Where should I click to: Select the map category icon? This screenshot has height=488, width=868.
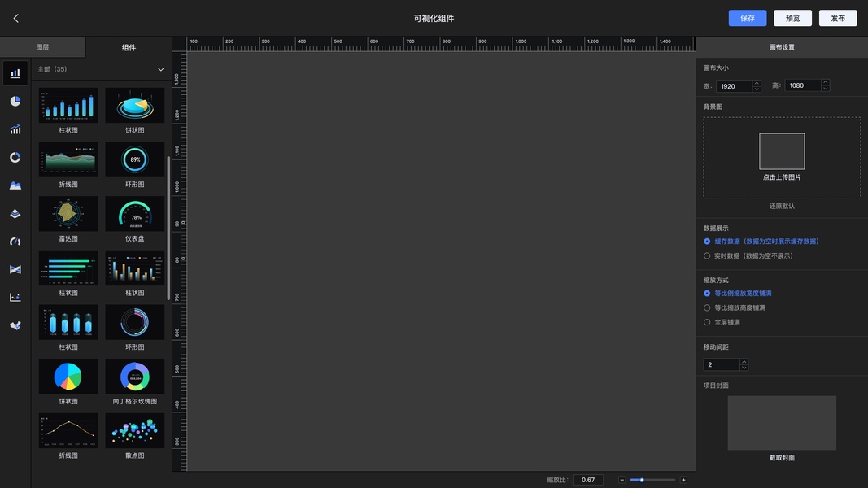(x=15, y=326)
